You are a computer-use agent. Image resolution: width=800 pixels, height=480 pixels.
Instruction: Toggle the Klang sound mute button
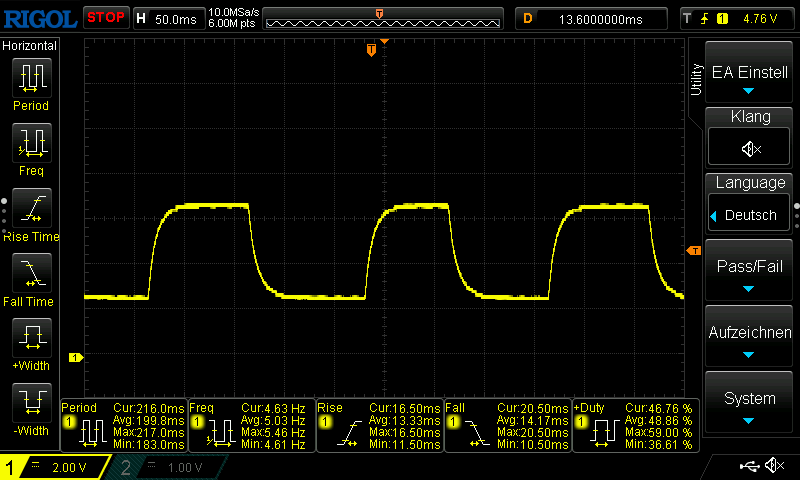click(751, 148)
